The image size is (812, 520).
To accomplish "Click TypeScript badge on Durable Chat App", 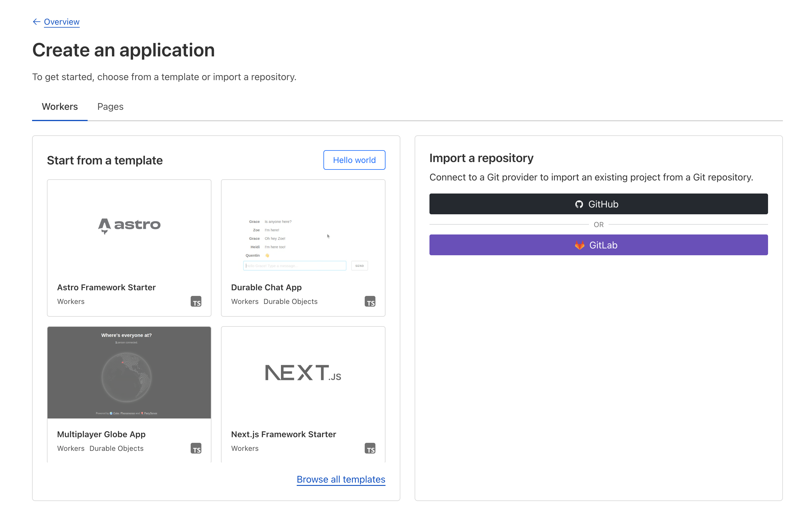I will [x=370, y=302].
